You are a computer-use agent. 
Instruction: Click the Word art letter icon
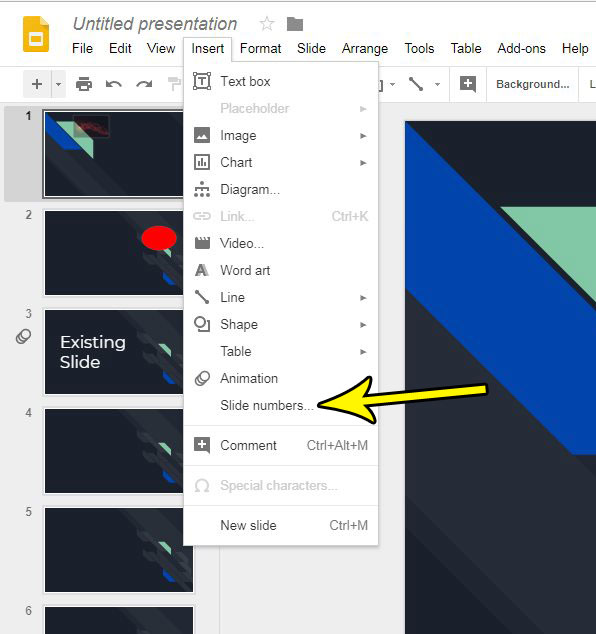pos(202,270)
